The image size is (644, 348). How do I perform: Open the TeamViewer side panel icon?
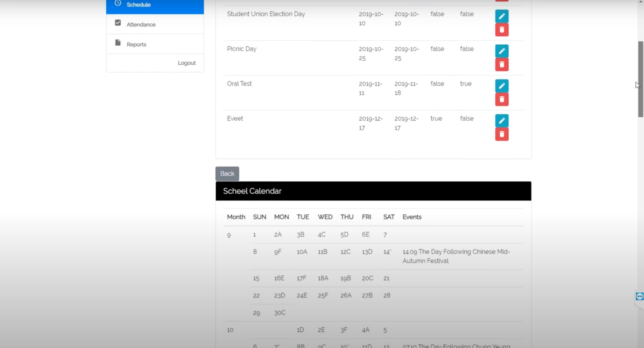click(640, 296)
